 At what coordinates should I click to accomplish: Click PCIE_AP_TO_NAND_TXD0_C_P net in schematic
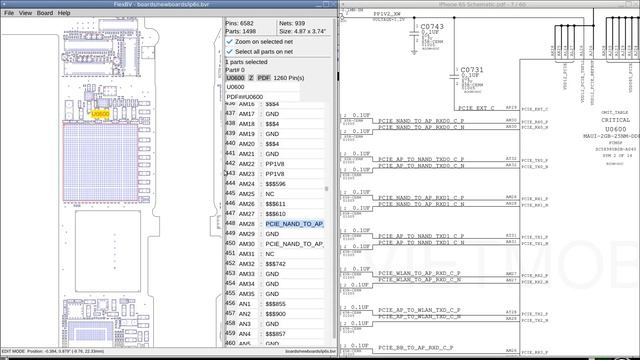[421, 160]
